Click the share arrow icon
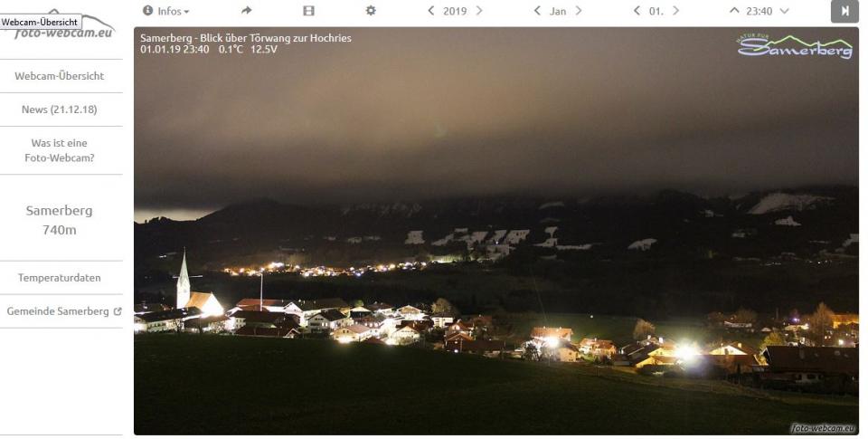This screenshot has width=868, height=439. click(247, 11)
